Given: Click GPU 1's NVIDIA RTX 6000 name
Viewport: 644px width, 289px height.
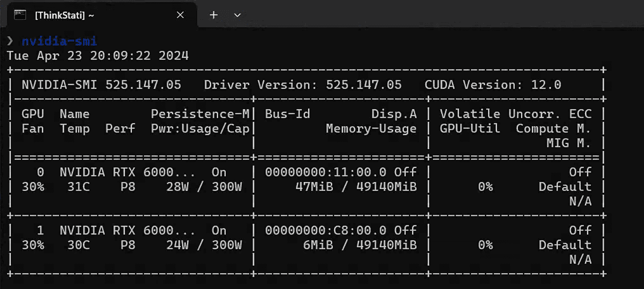Looking at the screenshot, I should point(127,231).
